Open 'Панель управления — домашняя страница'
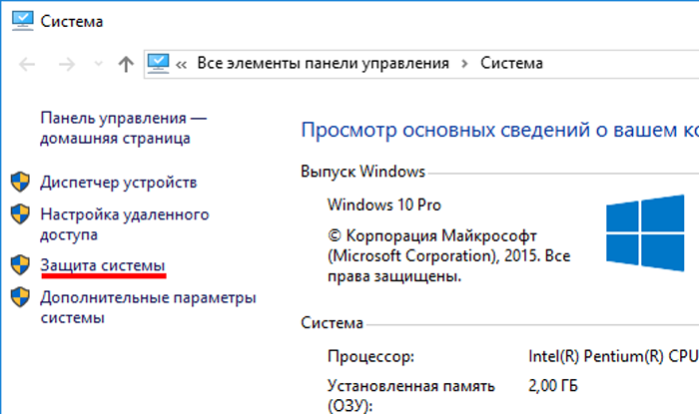This screenshot has height=414, width=699. 123,128
